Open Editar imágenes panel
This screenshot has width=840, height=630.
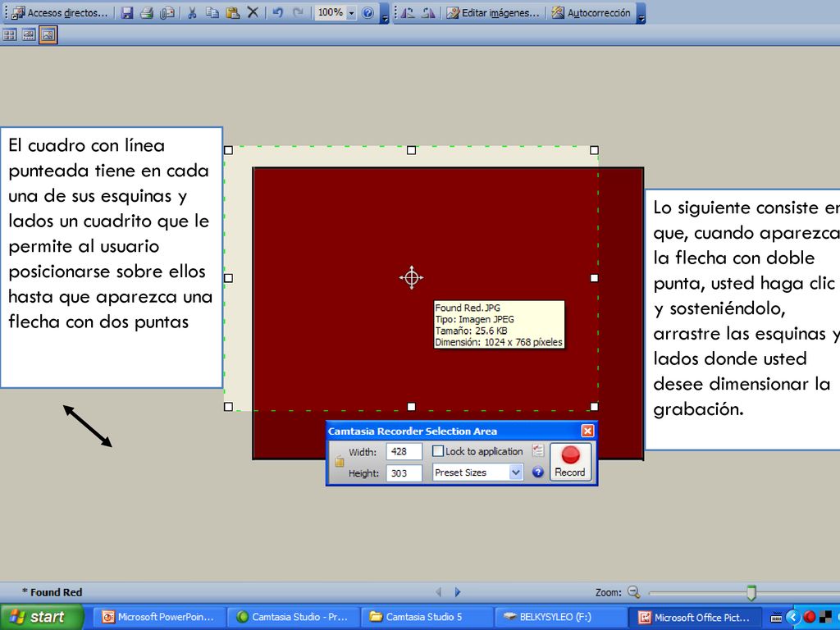coord(493,13)
